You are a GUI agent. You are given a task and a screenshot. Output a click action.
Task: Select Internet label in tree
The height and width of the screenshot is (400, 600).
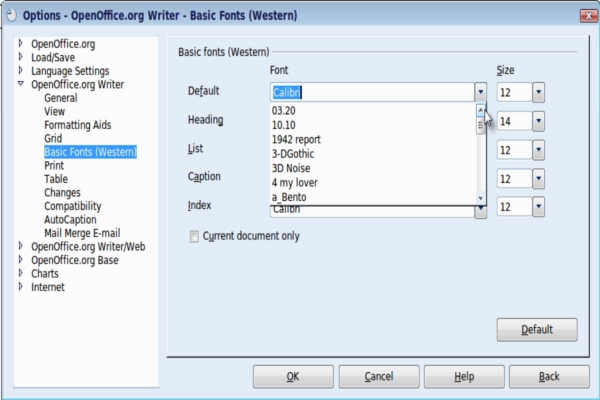coord(47,287)
